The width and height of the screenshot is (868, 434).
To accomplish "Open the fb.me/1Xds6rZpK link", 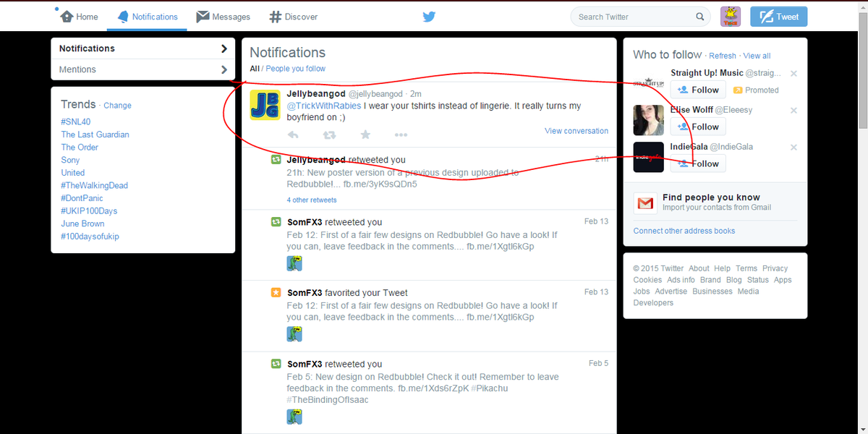I will point(433,388).
